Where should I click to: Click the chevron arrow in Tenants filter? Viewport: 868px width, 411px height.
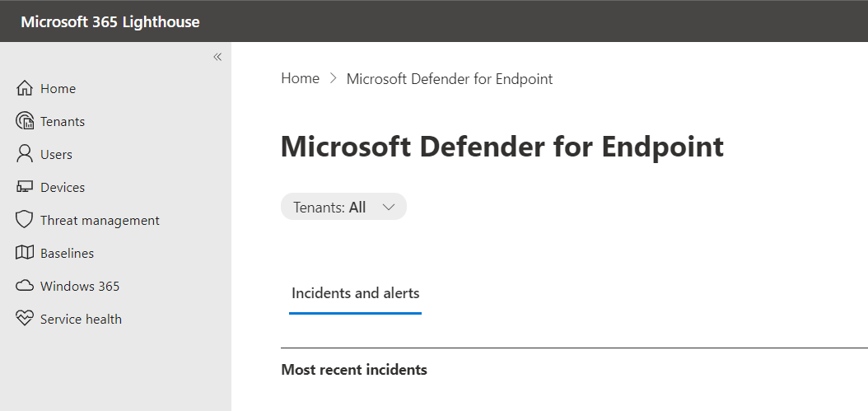(390, 208)
